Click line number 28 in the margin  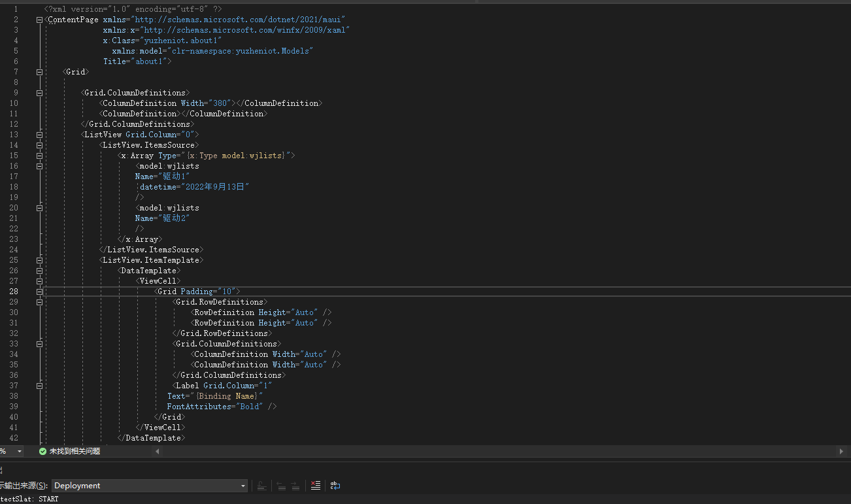coord(14,292)
